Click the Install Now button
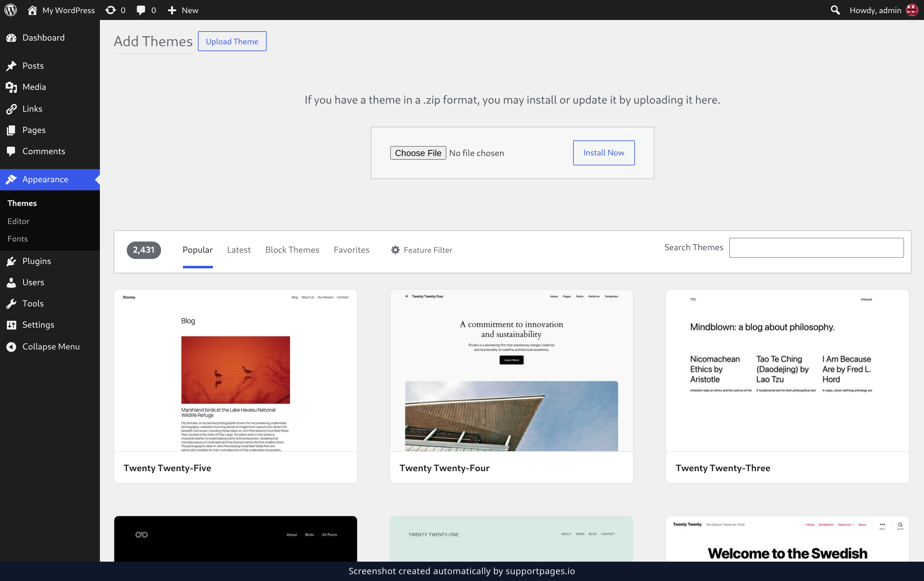 (604, 153)
